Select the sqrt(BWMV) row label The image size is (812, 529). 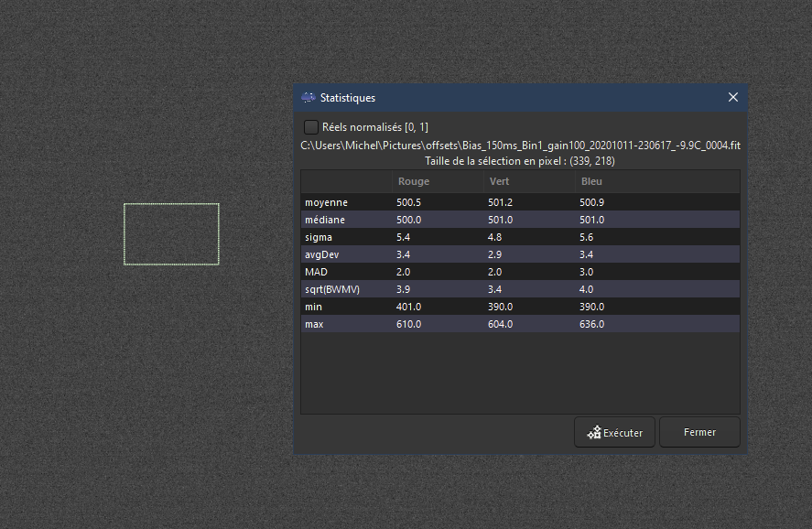click(332, 289)
